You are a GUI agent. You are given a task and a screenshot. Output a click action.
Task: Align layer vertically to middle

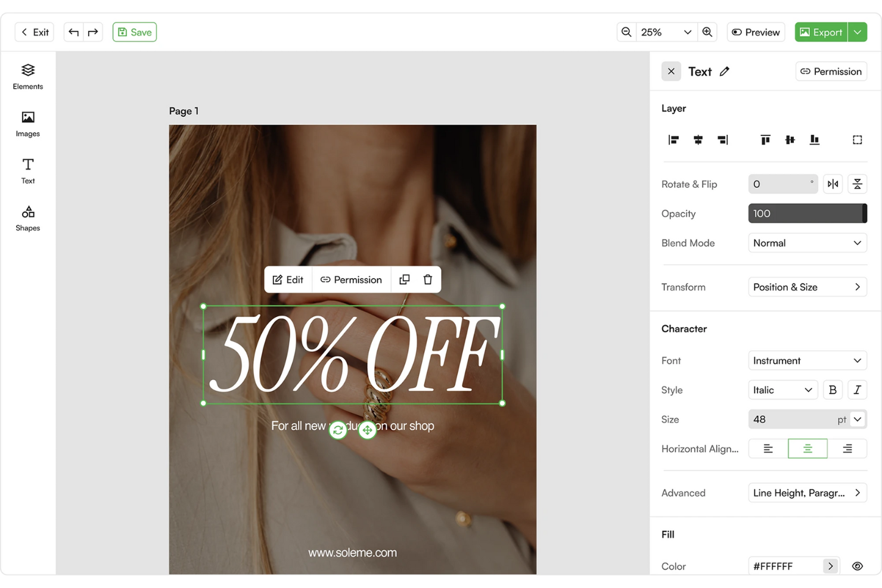790,140
